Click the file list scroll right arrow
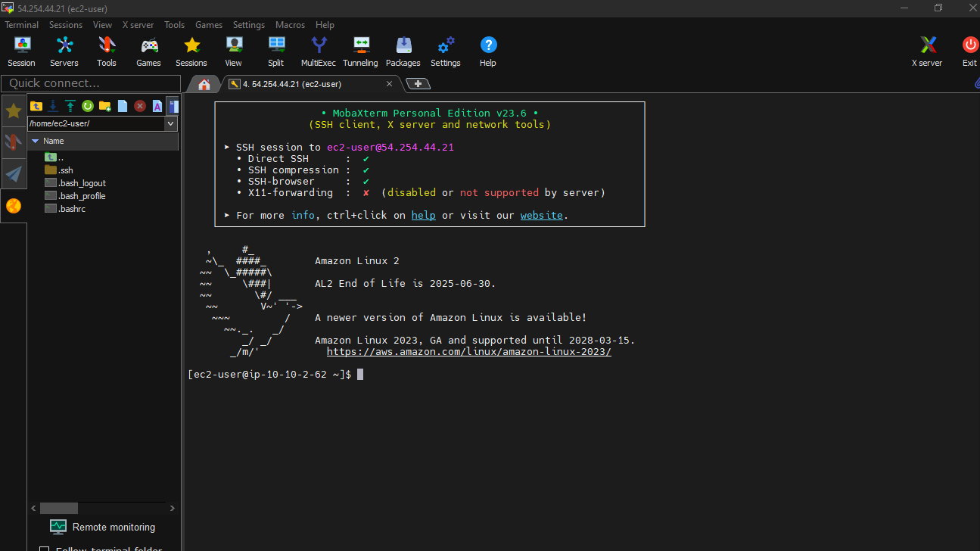 [x=173, y=509]
